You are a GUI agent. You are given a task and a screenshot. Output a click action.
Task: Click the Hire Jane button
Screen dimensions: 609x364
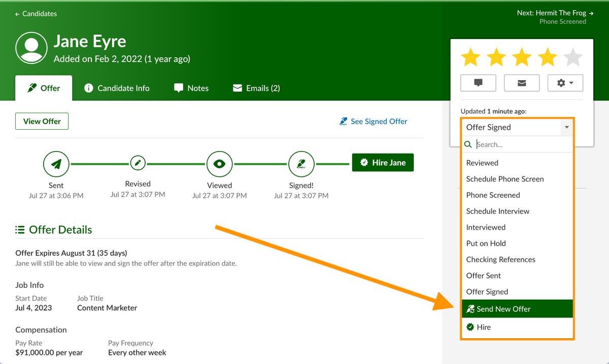click(383, 162)
